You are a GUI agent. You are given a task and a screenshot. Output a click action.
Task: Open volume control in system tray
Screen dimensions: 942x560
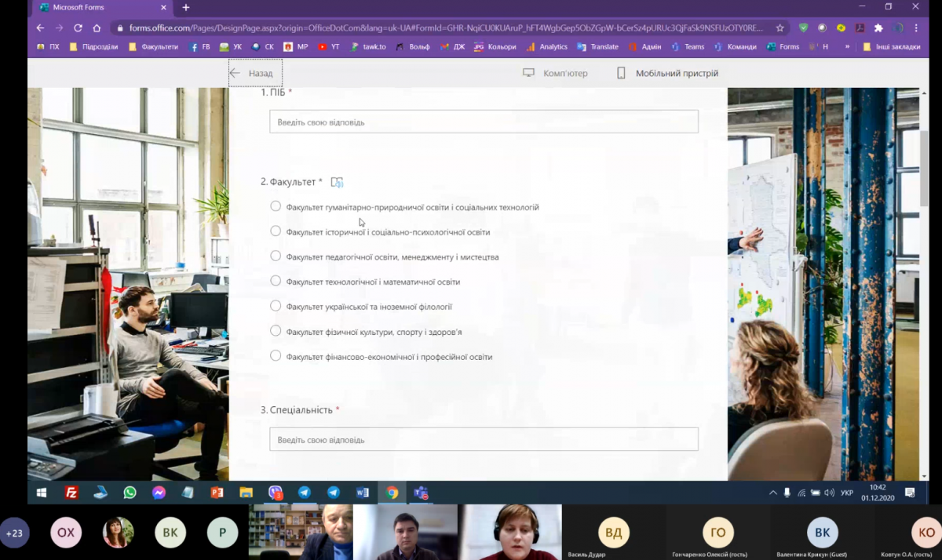point(830,493)
